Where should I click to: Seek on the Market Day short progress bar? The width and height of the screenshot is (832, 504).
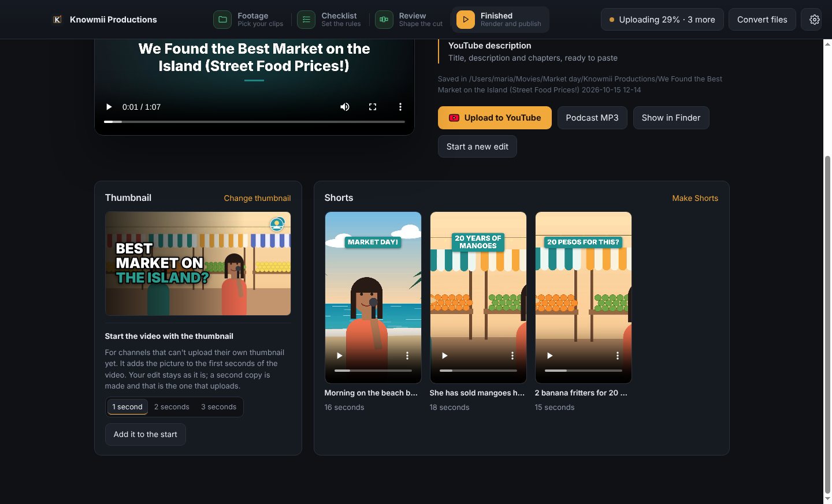(373, 371)
